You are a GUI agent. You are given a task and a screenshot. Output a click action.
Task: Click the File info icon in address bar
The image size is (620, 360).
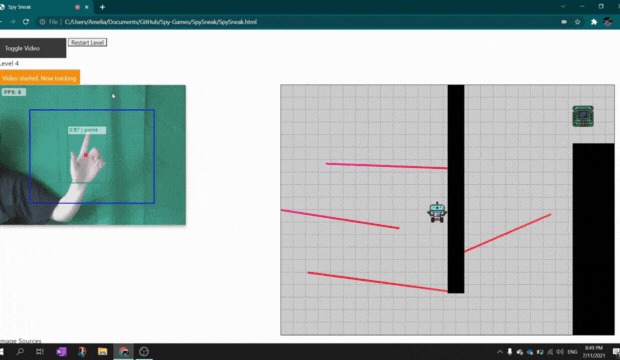(42, 22)
